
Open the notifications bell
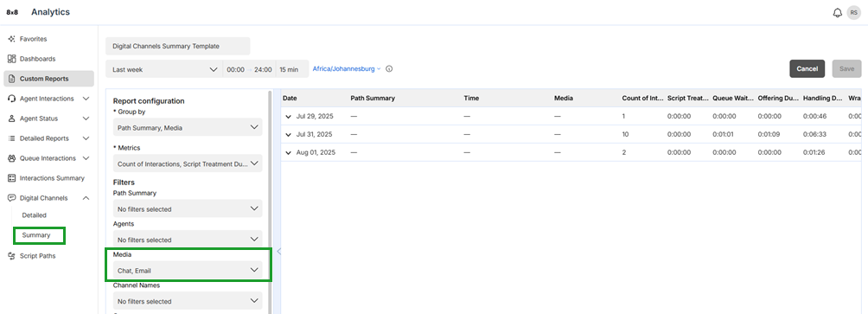click(x=837, y=13)
